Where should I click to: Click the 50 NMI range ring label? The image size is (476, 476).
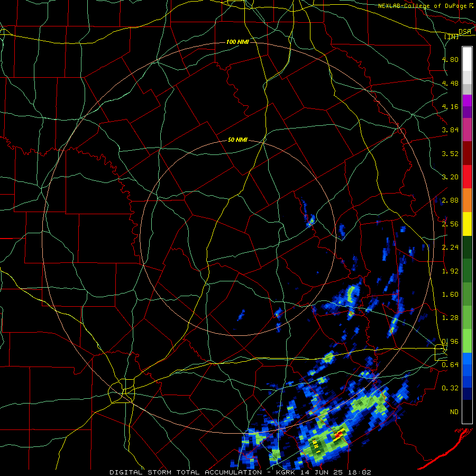click(237, 140)
